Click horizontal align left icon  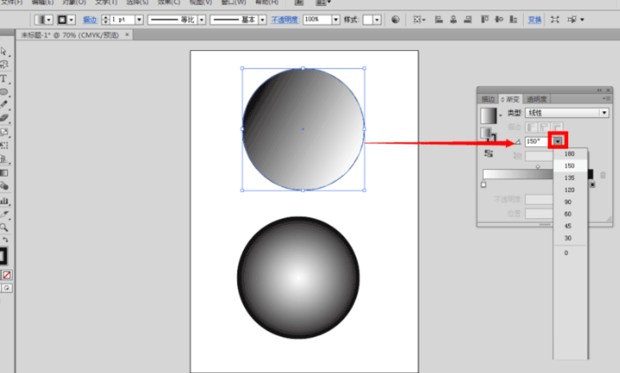click(439, 19)
